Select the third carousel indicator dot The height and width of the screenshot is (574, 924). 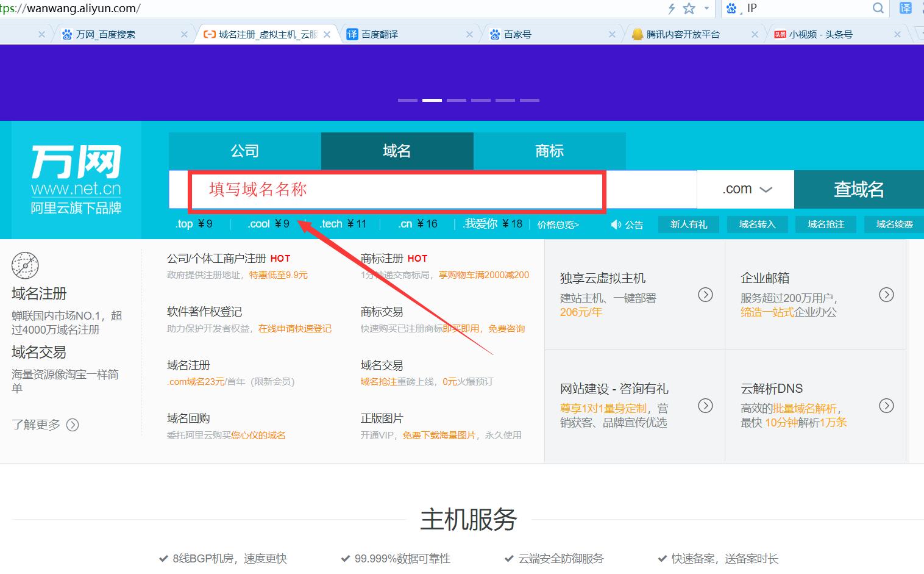coord(457,99)
